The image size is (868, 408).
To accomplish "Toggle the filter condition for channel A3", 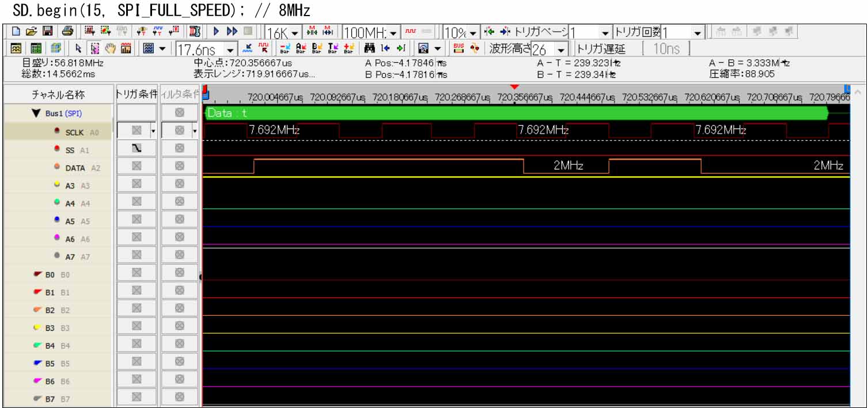I will (x=180, y=182).
